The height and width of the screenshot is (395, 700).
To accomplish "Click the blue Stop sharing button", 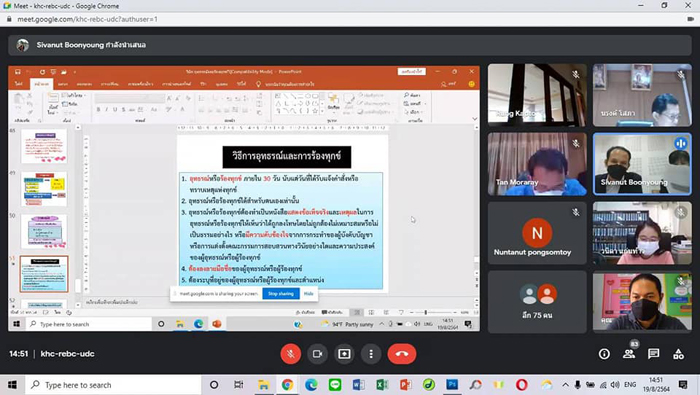I will pos(281,294).
